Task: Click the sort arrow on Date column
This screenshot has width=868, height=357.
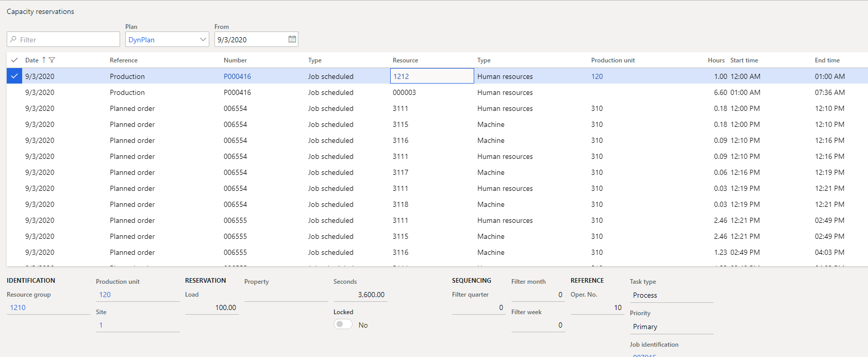Action: click(x=44, y=60)
